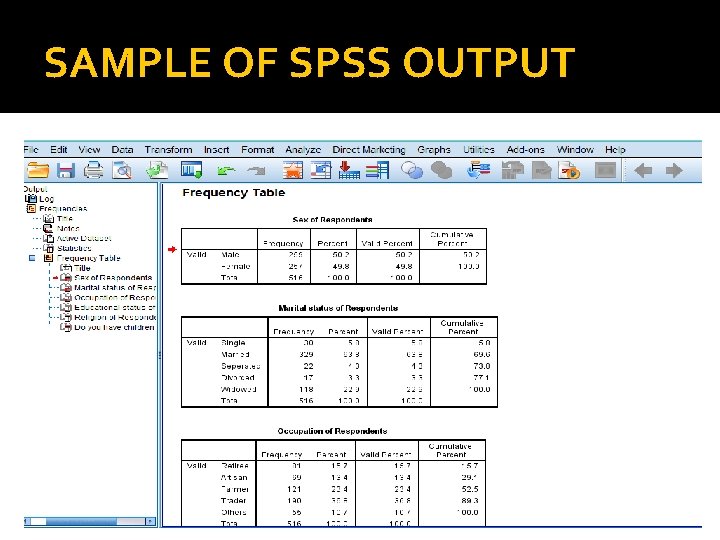Open the Add-ons menu
This screenshot has width=720, height=540.
pos(525,150)
